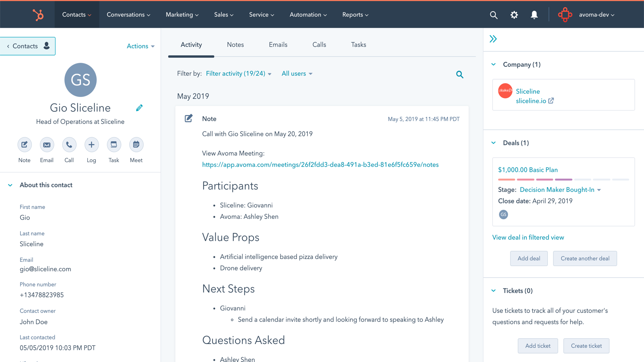Image resolution: width=644 pixels, height=362 pixels.
Task: Collapse the Deals (1) section
Action: click(x=493, y=143)
